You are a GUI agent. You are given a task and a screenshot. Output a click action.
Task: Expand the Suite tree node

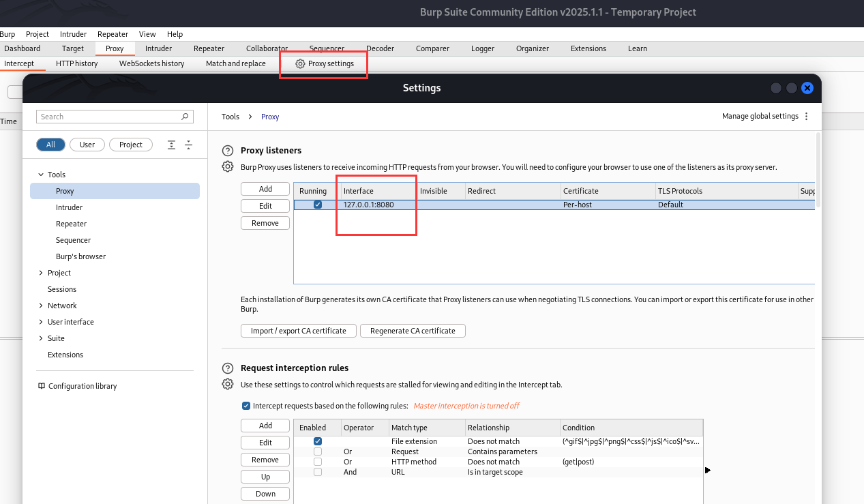click(x=41, y=338)
